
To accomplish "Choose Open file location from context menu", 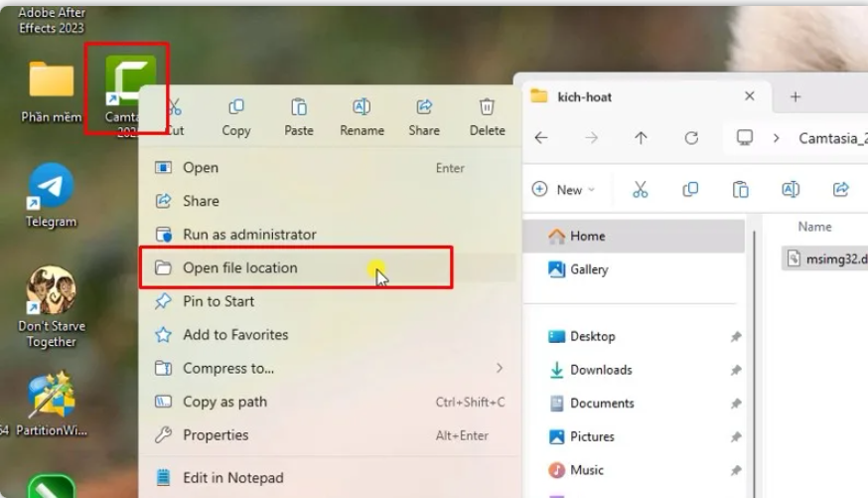I will coord(239,268).
